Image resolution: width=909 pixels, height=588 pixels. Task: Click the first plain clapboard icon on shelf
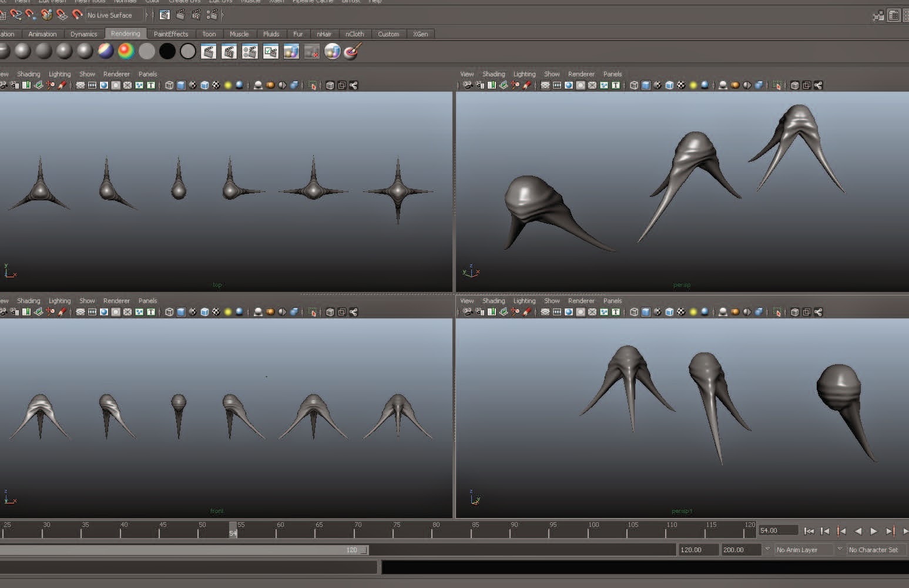tap(209, 51)
